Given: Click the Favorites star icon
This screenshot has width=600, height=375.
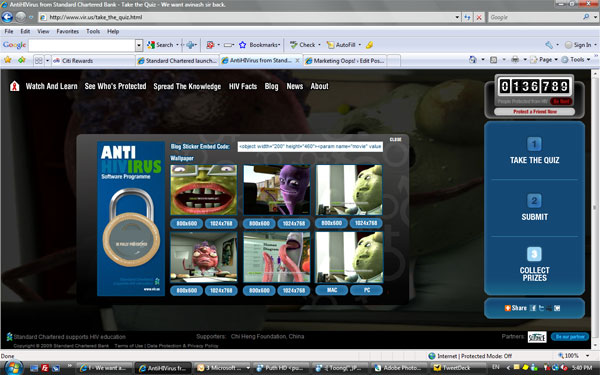Looking at the screenshot, I should (8, 60).
